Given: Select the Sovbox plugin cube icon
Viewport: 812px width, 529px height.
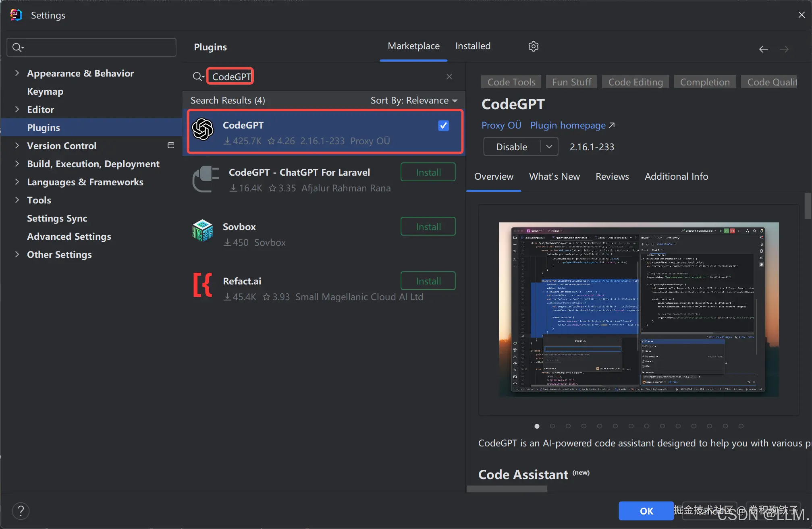Looking at the screenshot, I should pos(202,230).
